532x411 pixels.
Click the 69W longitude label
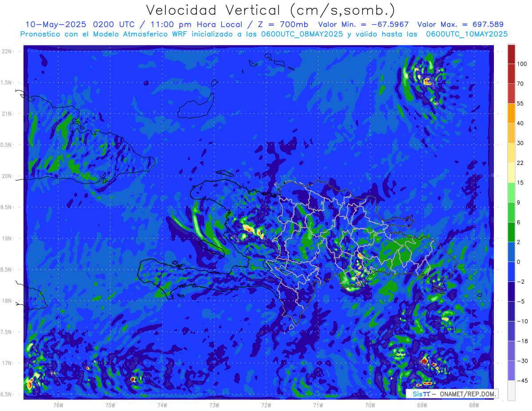(x=422, y=405)
